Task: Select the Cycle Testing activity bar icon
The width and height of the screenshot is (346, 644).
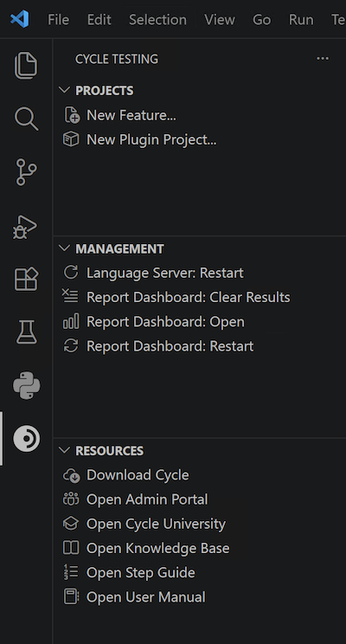Action: 27,439
